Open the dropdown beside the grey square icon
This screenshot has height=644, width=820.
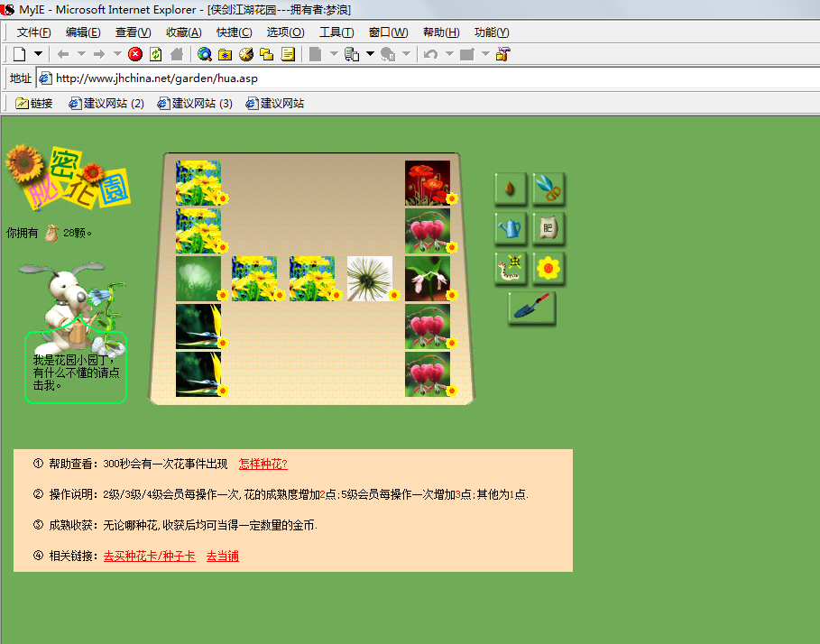click(x=485, y=54)
